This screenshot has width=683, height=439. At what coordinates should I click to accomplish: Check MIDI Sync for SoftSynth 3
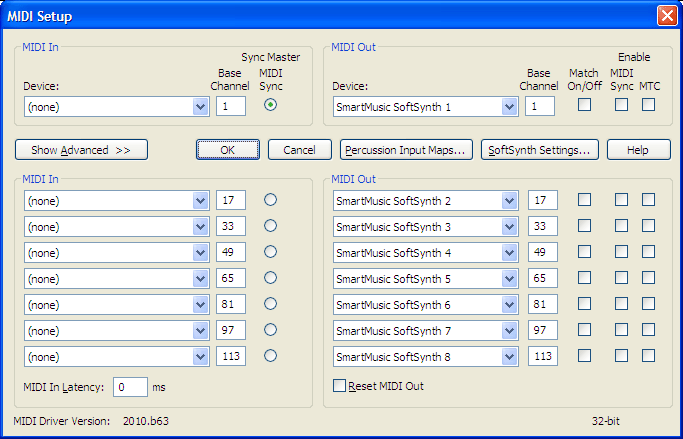pos(622,226)
